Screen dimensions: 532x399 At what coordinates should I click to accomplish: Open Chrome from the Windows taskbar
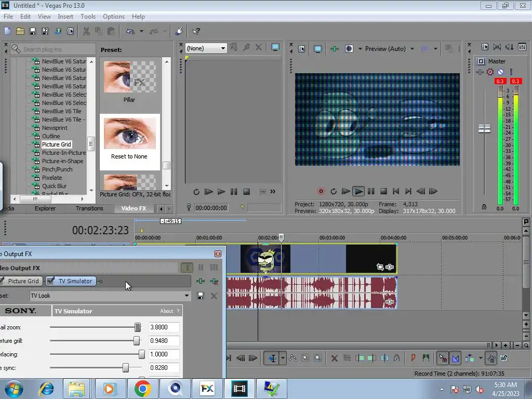pyautogui.click(x=142, y=388)
